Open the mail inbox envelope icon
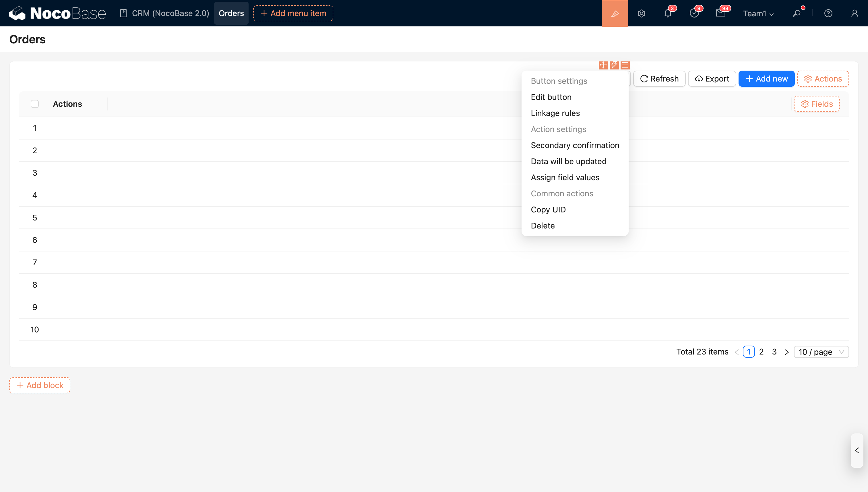 click(720, 13)
